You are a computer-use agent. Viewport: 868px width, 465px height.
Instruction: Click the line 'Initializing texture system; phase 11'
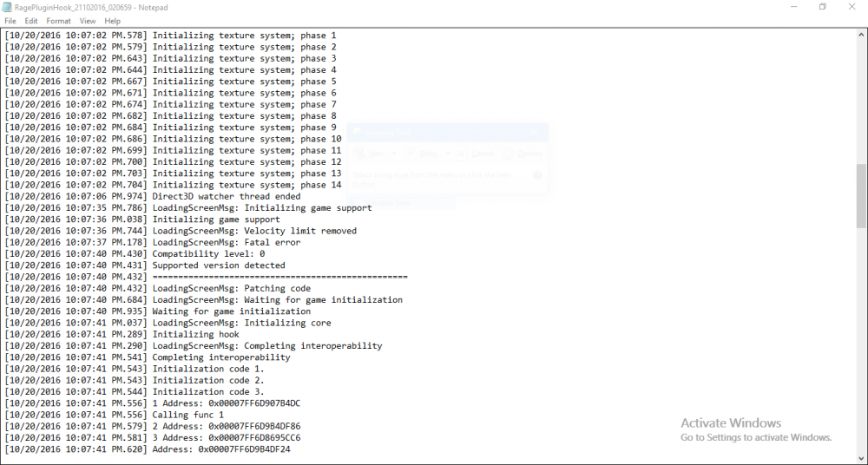coord(174,151)
